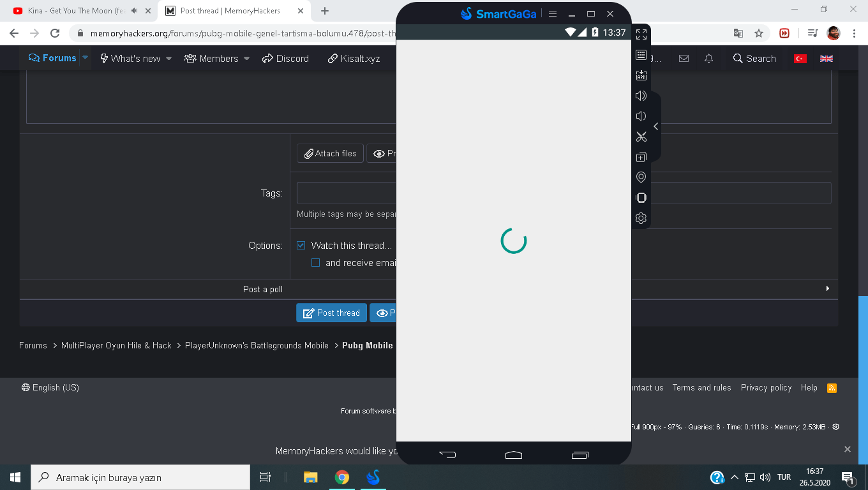Image resolution: width=868 pixels, height=490 pixels.
Task: Open the English (US) language chooser
Action: tap(50, 387)
